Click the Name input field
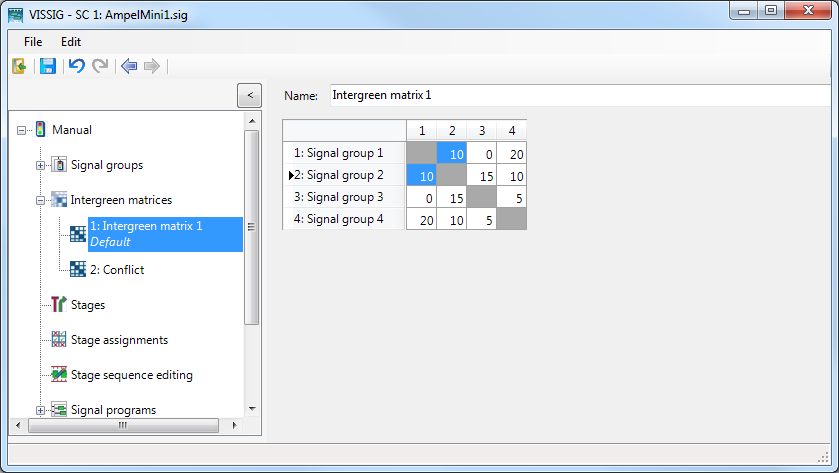The width and height of the screenshot is (839, 473). (580, 95)
